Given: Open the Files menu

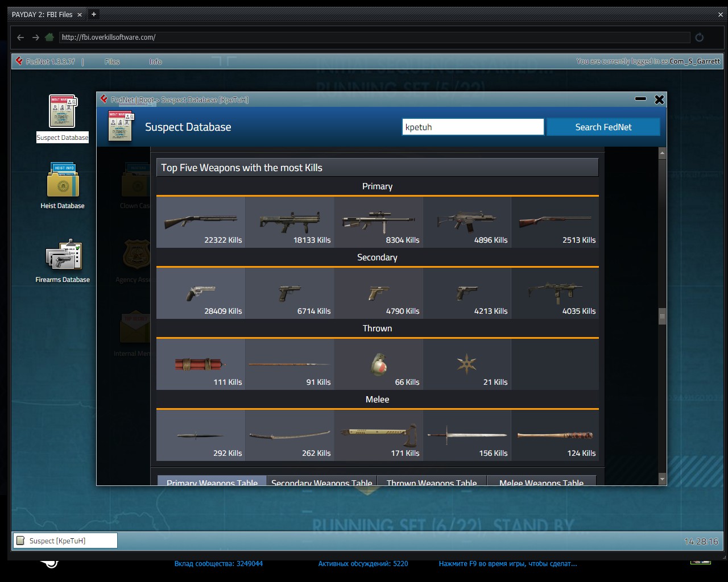Looking at the screenshot, I should (112, 61).
